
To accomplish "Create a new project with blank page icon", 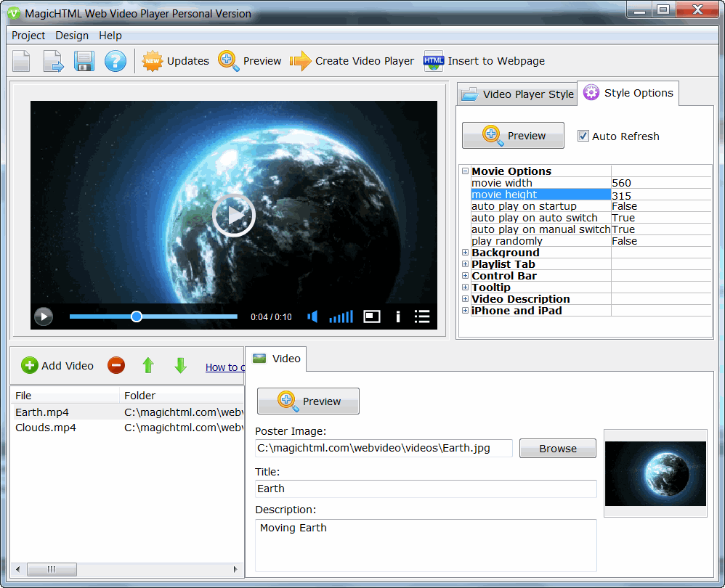I will click(x=21, y=61).
